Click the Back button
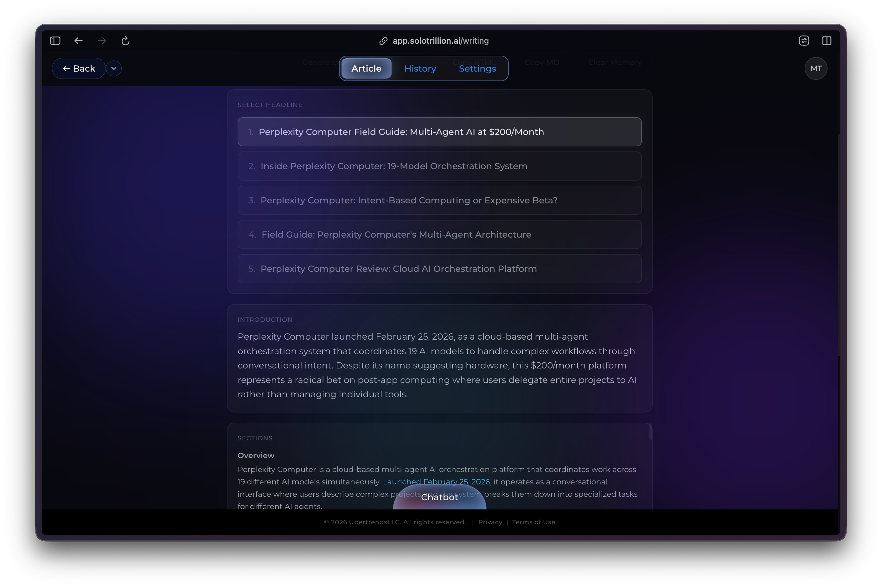 click(79, 68)
